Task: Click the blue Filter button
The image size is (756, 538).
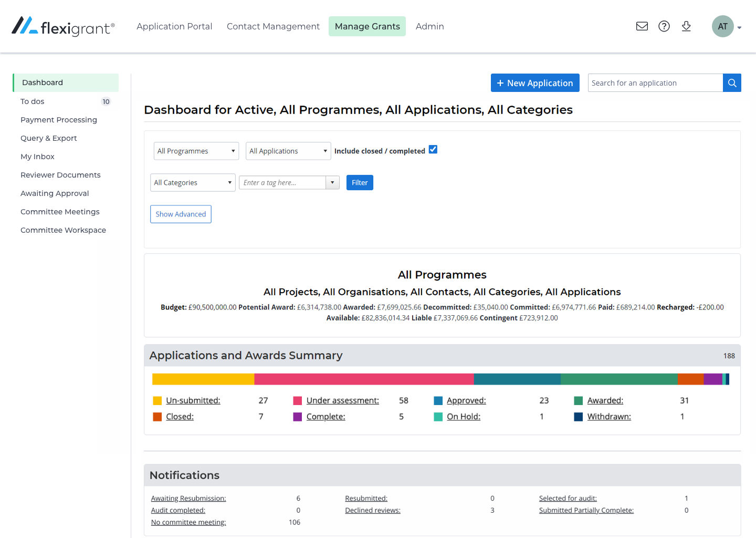Action: point(360,182)
